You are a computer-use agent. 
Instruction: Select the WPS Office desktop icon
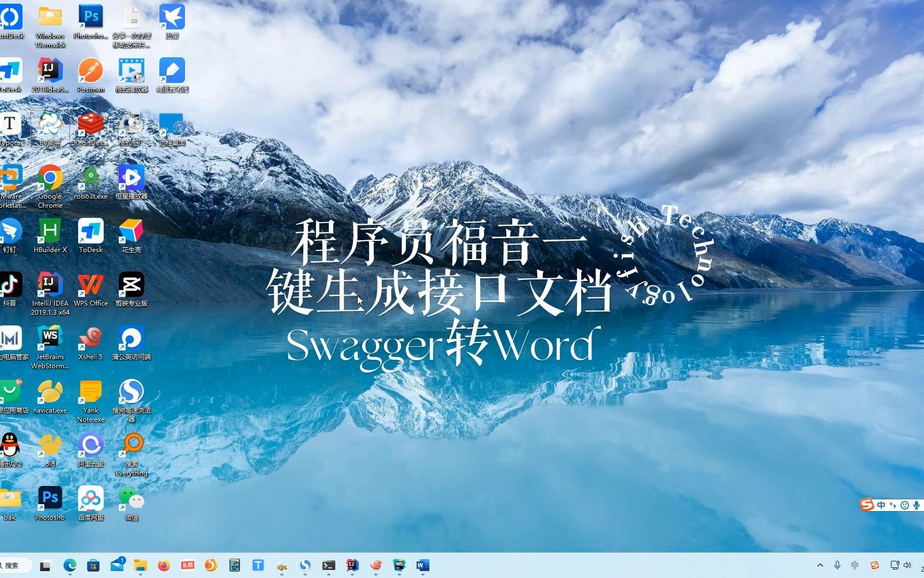[x=90, y=290]
